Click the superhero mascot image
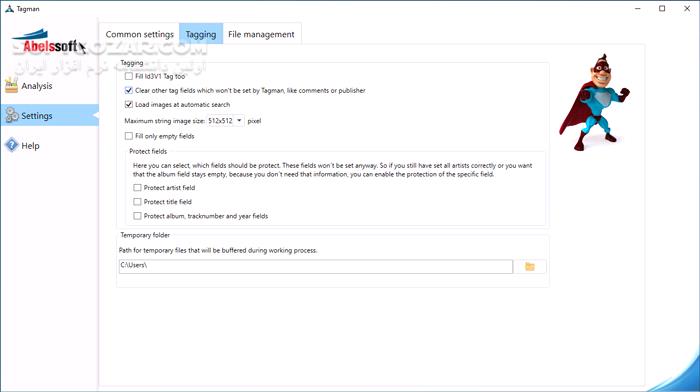Screen dimensions: 700x392 coord(594,102)
